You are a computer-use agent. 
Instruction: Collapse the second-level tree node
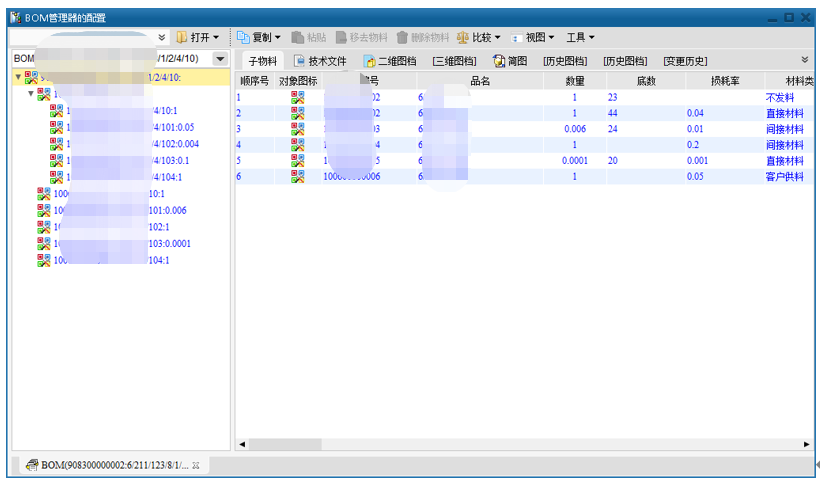31,94
